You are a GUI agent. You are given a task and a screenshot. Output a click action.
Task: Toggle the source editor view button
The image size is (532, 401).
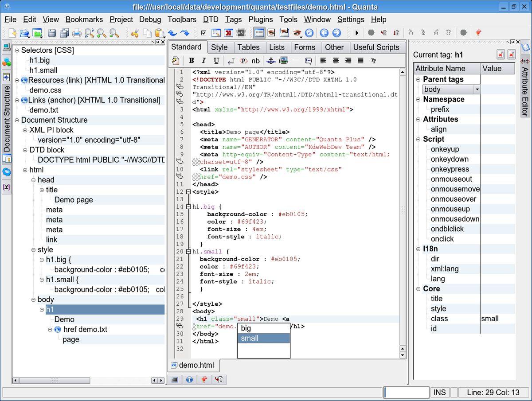click(259, 33)
